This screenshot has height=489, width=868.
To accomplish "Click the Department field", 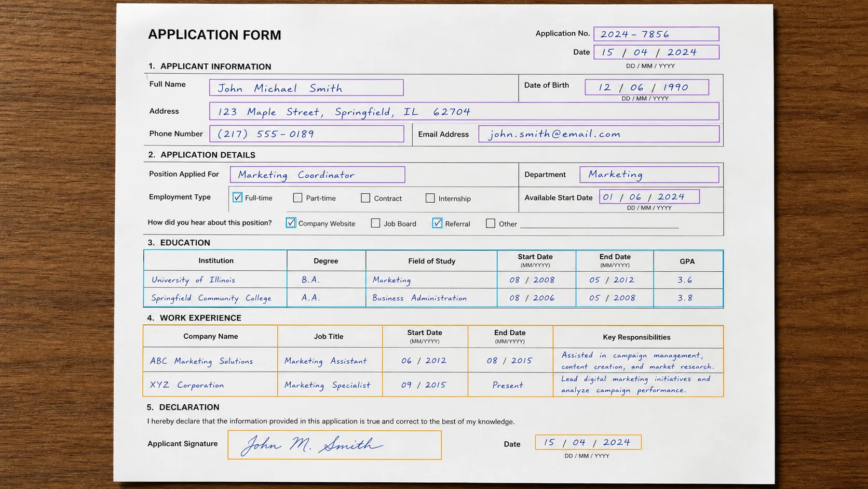I will pyautogui.click(x=649, y=175).
